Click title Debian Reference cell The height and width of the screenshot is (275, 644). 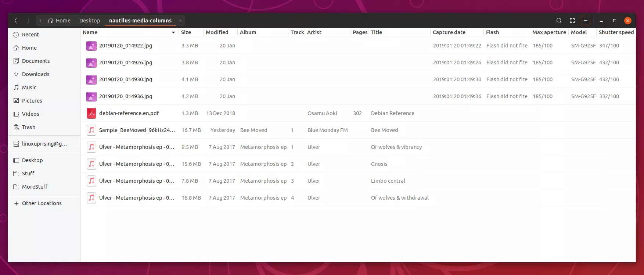click(393, 113)
